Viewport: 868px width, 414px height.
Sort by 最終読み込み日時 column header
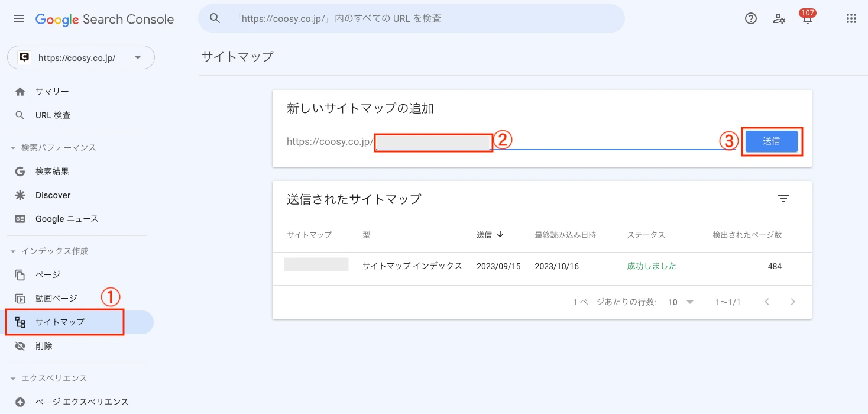click(565, 235)
